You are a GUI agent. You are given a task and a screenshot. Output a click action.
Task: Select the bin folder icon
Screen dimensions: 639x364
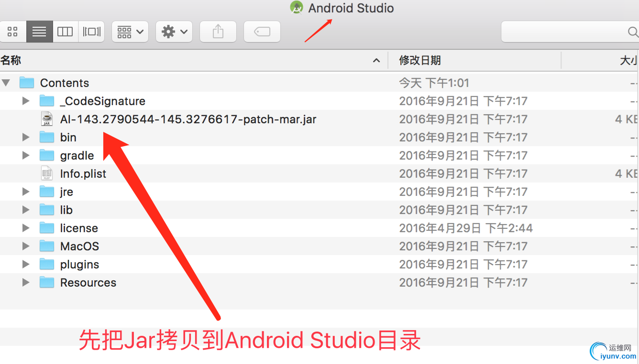coord(47,137)
